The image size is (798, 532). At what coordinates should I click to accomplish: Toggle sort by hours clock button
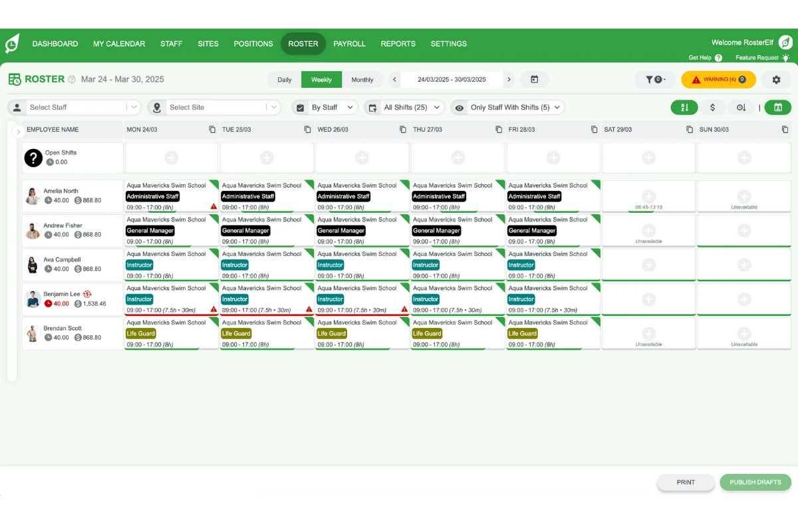click(741, 107)
